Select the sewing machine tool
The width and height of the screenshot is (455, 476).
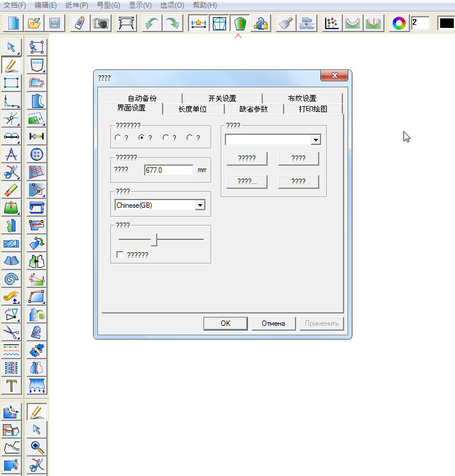[37, 208]
